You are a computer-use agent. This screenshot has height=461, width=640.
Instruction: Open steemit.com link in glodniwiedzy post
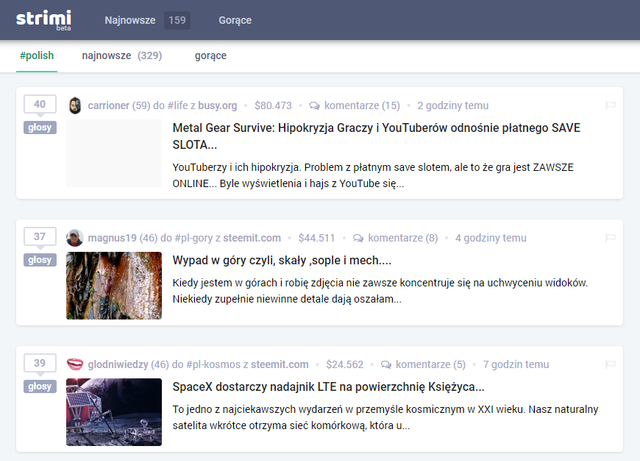(280, 364)
